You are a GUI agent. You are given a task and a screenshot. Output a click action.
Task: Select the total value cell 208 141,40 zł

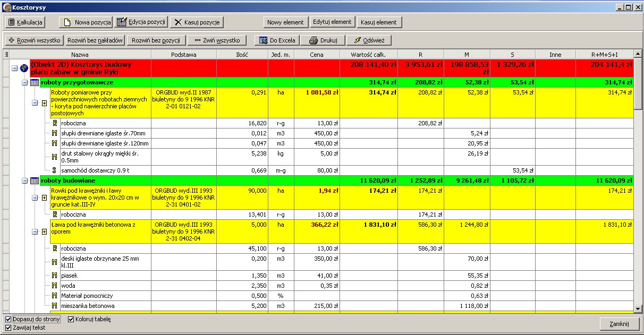[x=369, y=68]
